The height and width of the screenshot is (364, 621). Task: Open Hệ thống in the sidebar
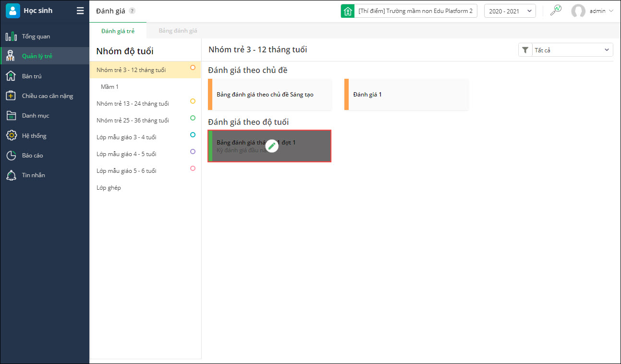coord(45,135)
